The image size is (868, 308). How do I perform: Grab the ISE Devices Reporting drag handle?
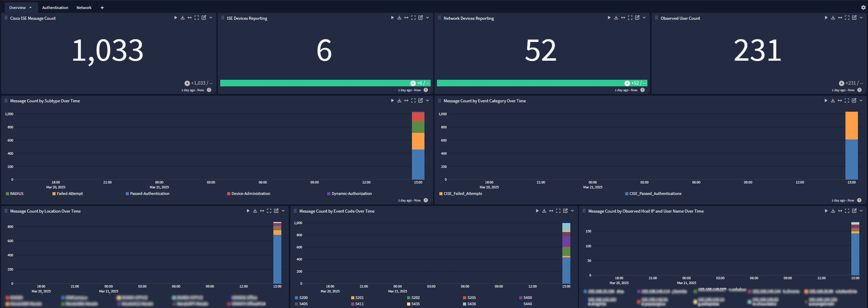[x=223, y=18]
